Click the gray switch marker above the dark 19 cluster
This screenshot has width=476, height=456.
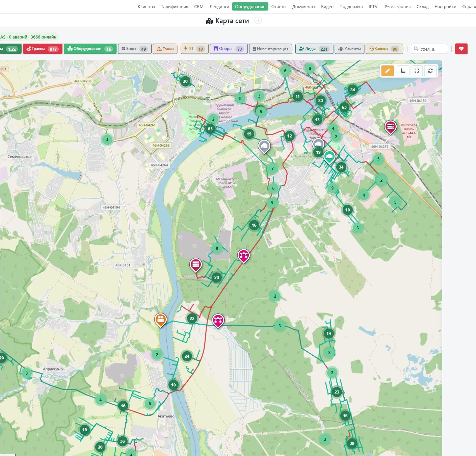(x=318, y=144)
